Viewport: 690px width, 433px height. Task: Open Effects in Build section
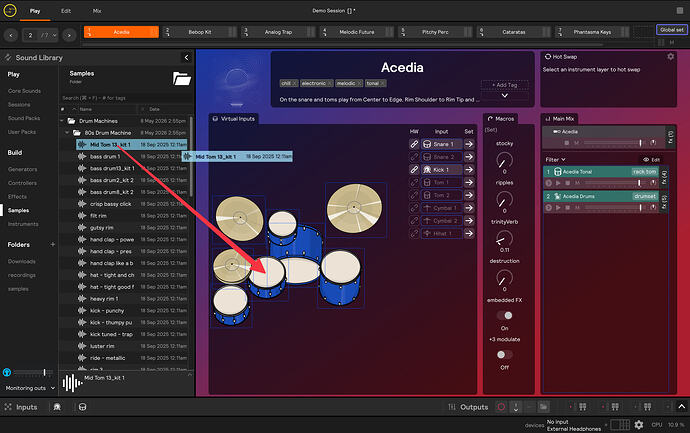[17, 197]
